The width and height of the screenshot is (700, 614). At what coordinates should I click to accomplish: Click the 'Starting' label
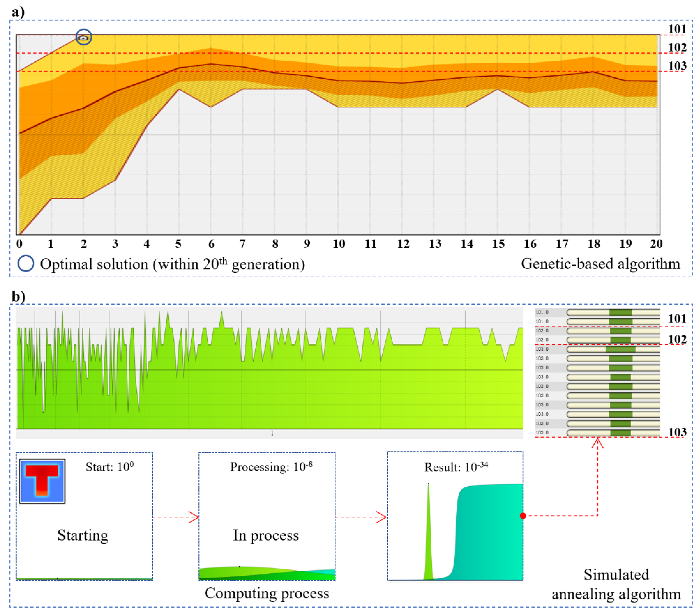tap(83, 535)
